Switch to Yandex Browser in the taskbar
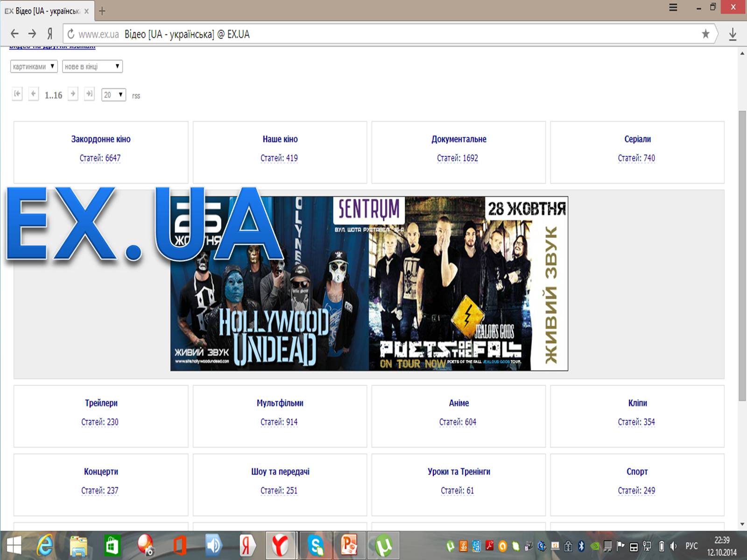The image size is (747, 560). pos(280,545)
